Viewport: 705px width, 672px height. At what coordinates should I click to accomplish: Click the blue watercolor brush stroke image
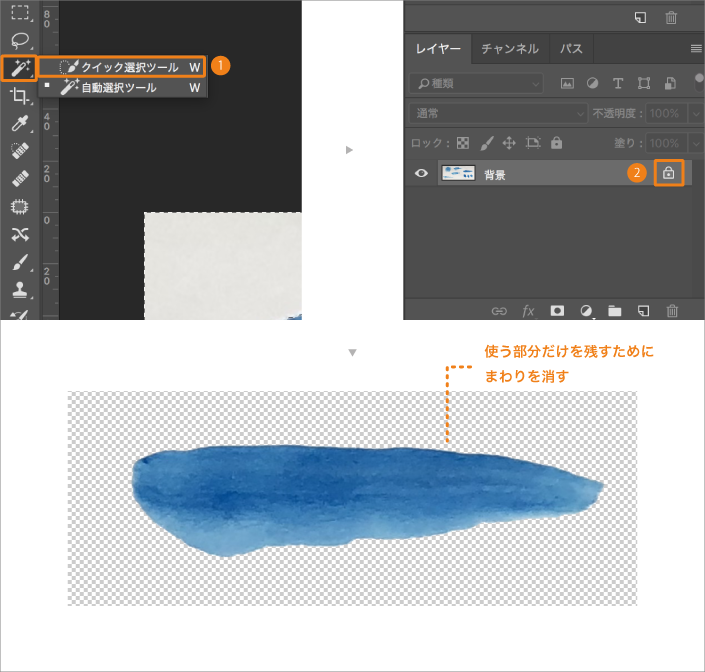(367, 500)
